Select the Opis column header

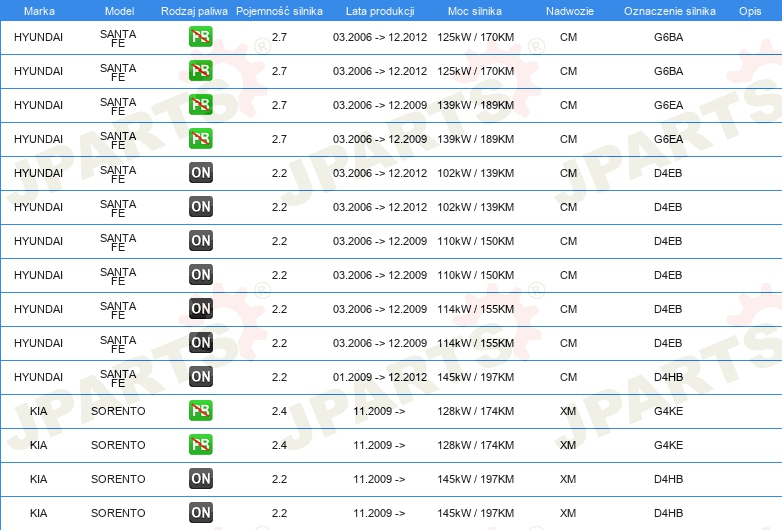coord(750,11)
